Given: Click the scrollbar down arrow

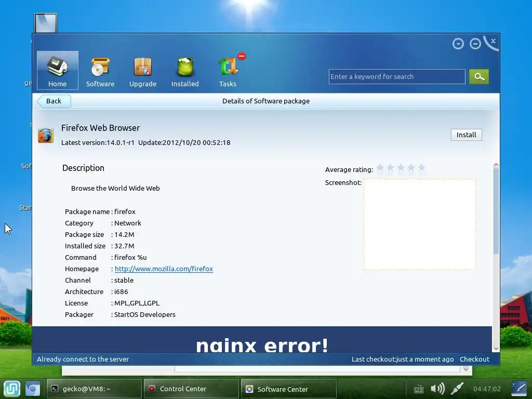Looking at the screenshot, I should click(x=496, y=349).
